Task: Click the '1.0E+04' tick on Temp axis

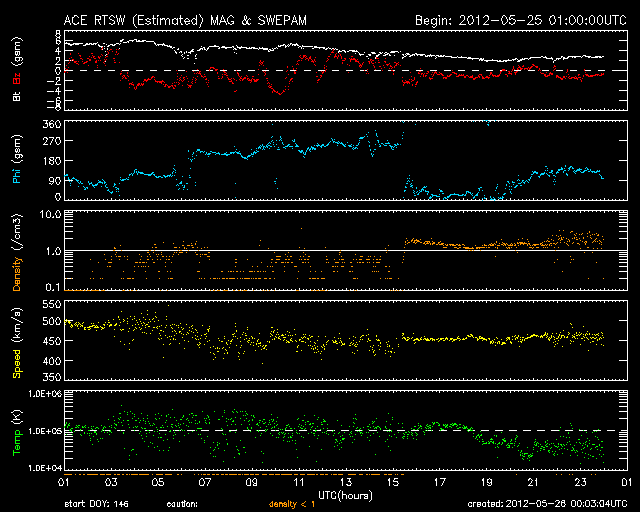Action: [45, 468]
